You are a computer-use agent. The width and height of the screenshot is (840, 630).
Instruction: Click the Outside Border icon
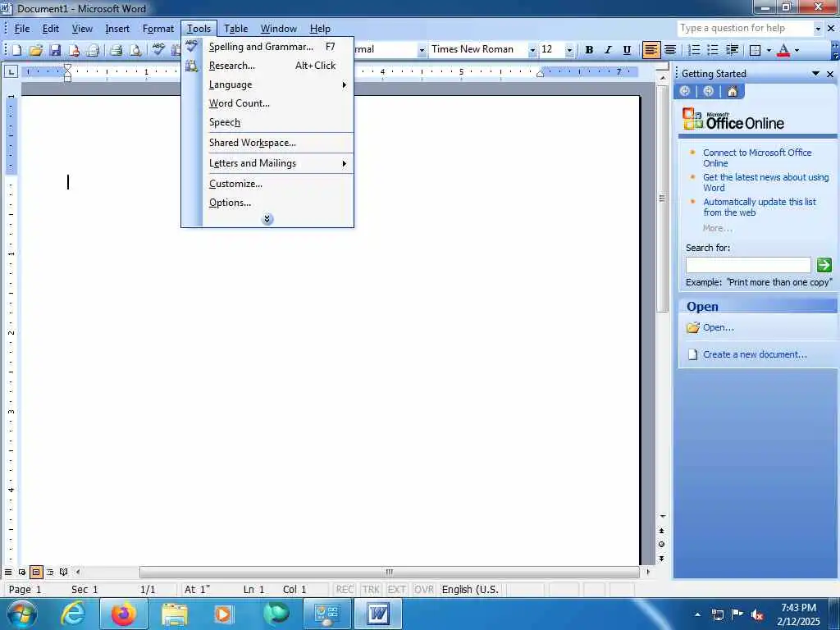pyautogui.click(x=756, y=50)
